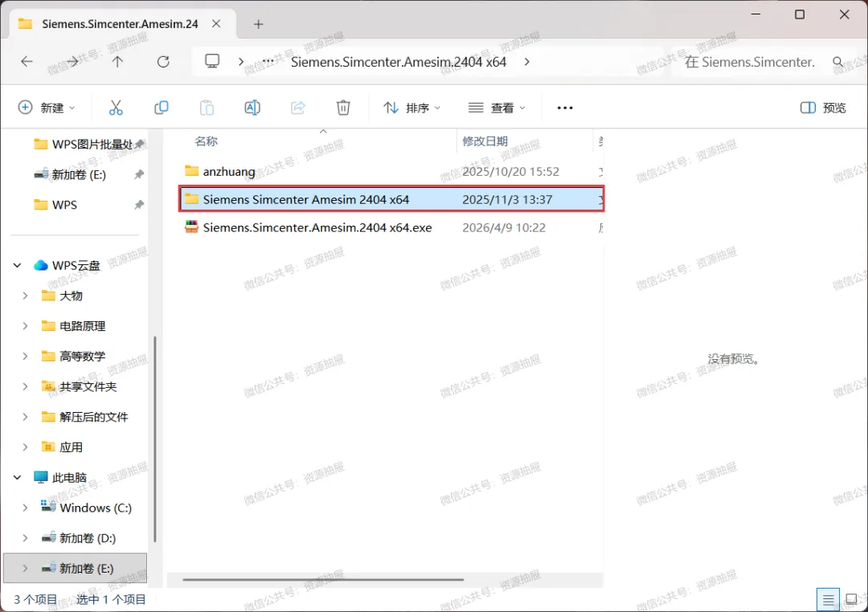Go back with the left arrow
Screen dimensions: 868x612
coord(27,61)
